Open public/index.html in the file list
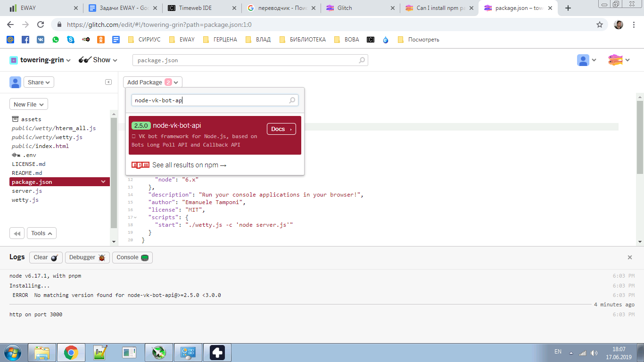Screen dimensions: 644x362 (x=40, y=146)
